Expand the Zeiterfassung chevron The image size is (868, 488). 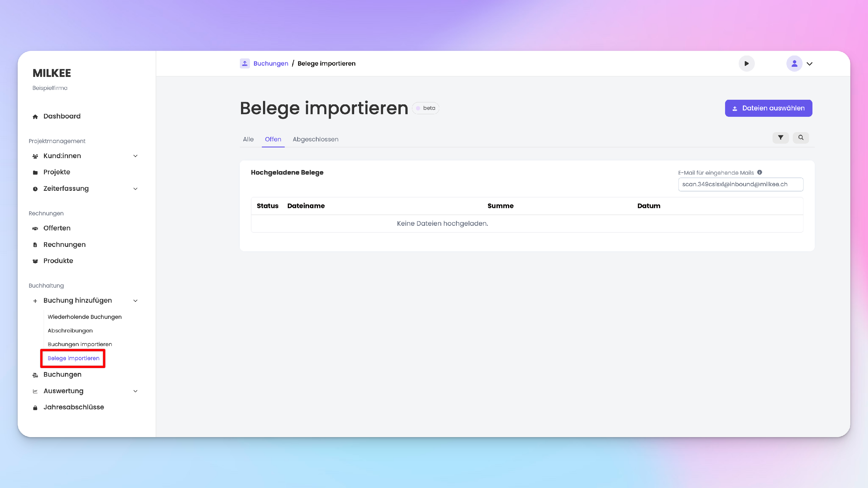(x=135, y=188)
